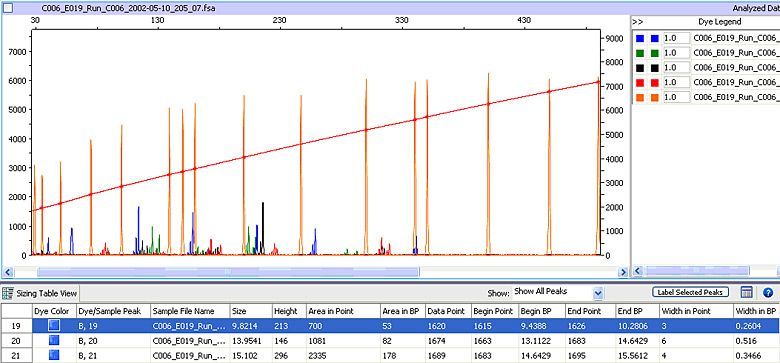Click the blue dye icon in row 20

[x=54, y=341]
